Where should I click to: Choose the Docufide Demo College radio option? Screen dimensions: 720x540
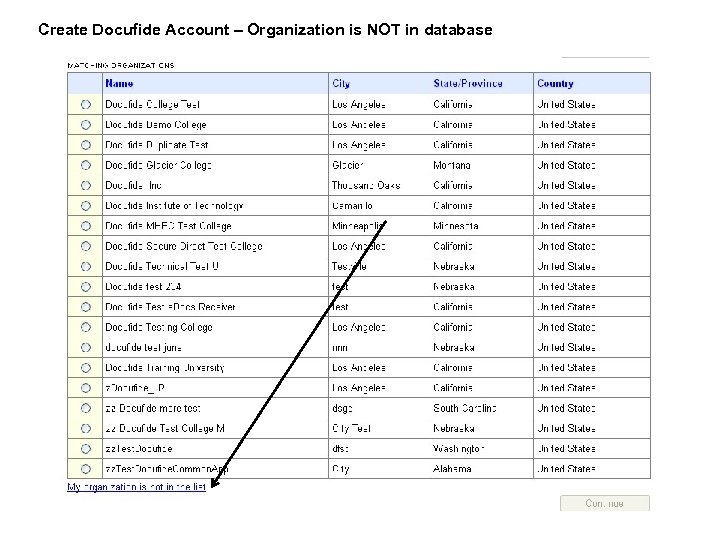(86, 125)
